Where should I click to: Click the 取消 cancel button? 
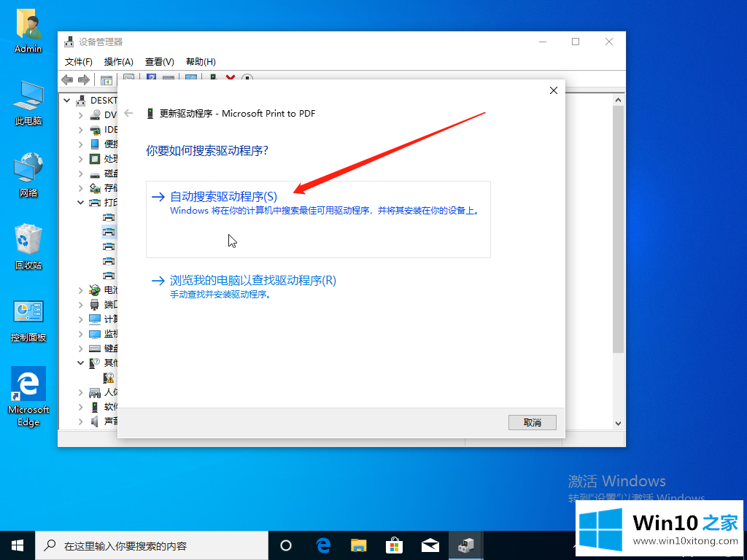532,422
